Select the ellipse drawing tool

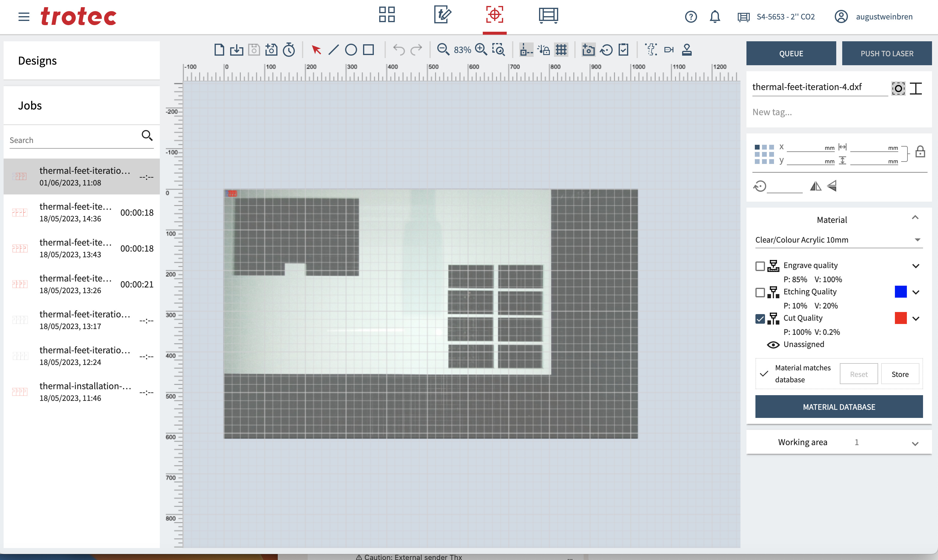pos(351,50)
